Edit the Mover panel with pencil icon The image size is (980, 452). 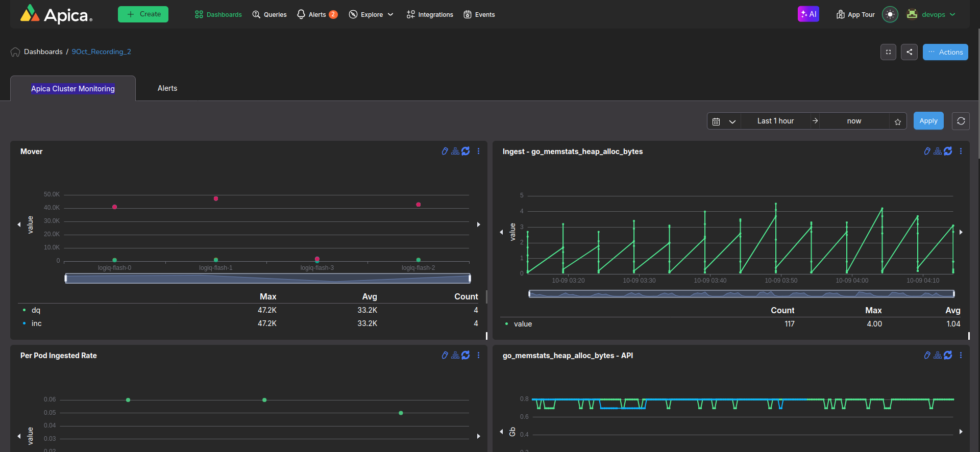tap(445, 152)
